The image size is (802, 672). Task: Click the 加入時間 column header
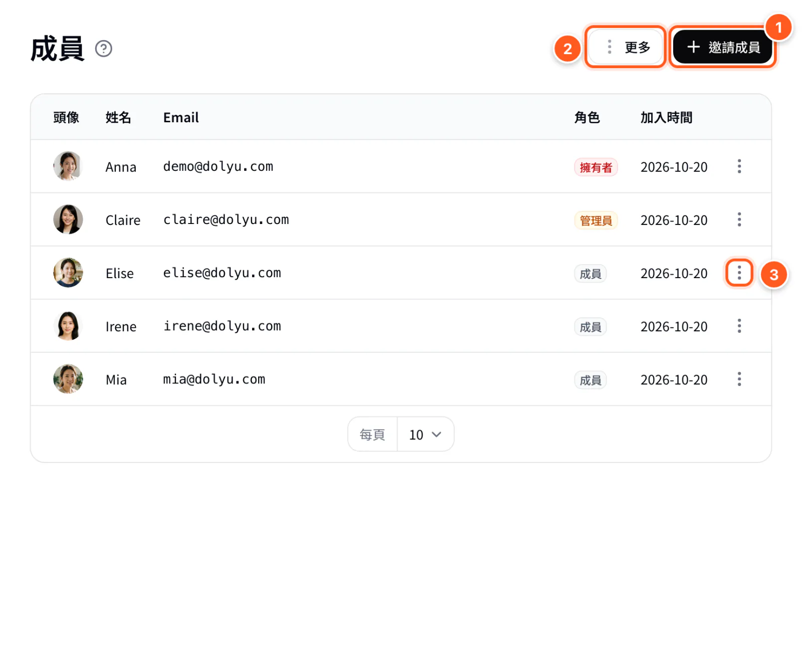[x=666, y=117]
